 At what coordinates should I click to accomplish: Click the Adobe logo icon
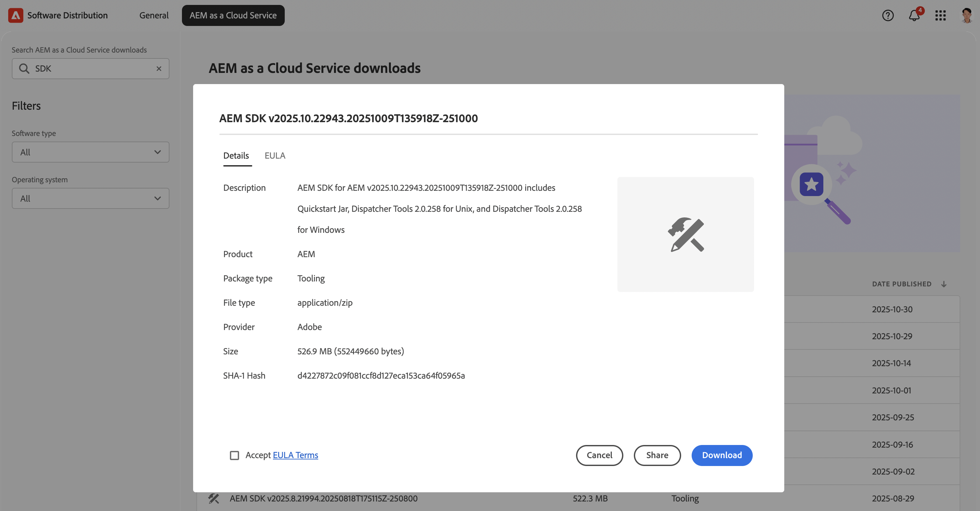tap(15, 15)
